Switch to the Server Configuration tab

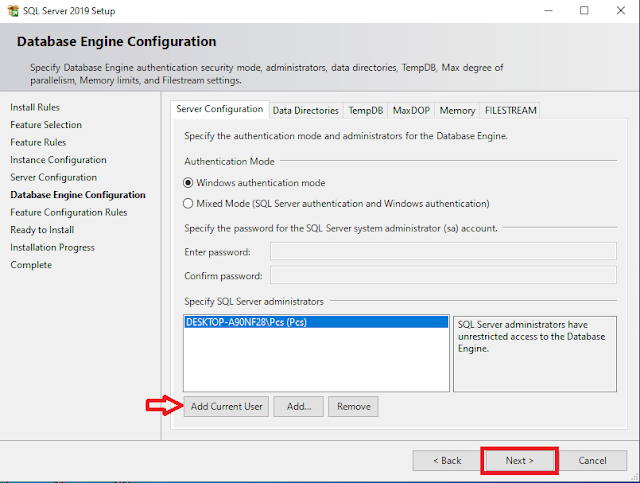pyautogui.click(x=220, y=109)
